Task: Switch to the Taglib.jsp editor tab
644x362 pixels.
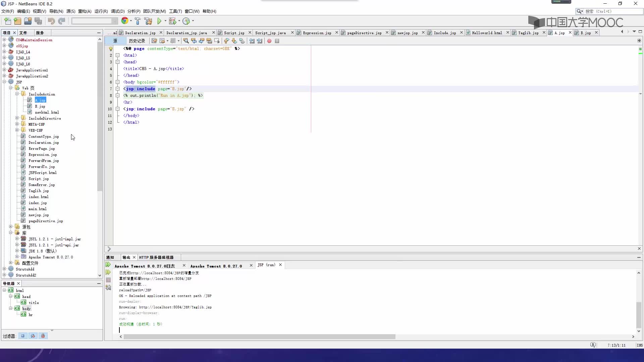Action: 528,33
